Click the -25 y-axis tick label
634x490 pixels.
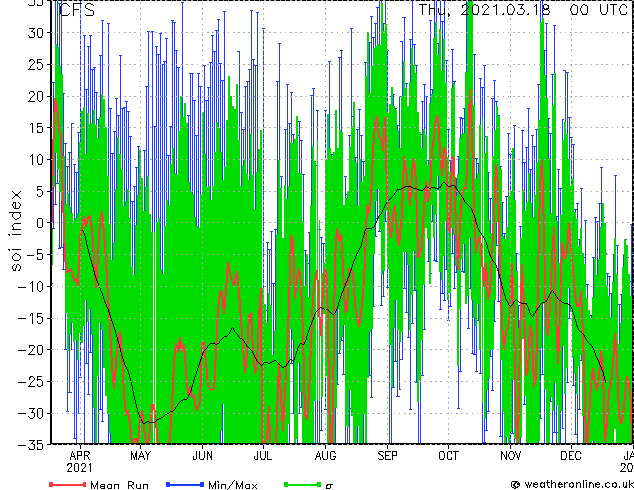click(32, 382)
